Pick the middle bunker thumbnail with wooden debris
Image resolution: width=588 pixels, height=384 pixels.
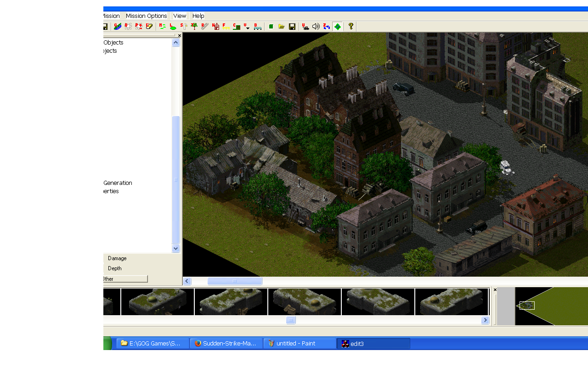pyautogui.click(x=305, y=302)
